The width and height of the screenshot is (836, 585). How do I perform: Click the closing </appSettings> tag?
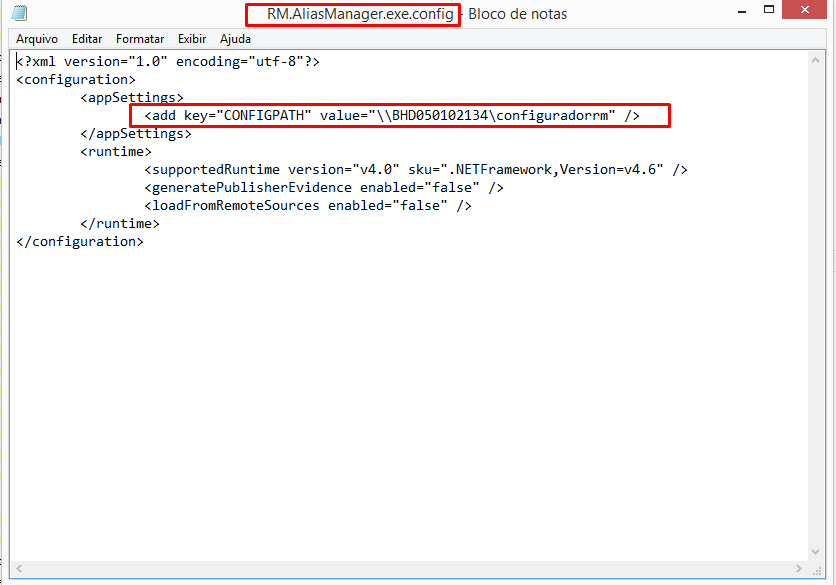click(x=136, y=134)
